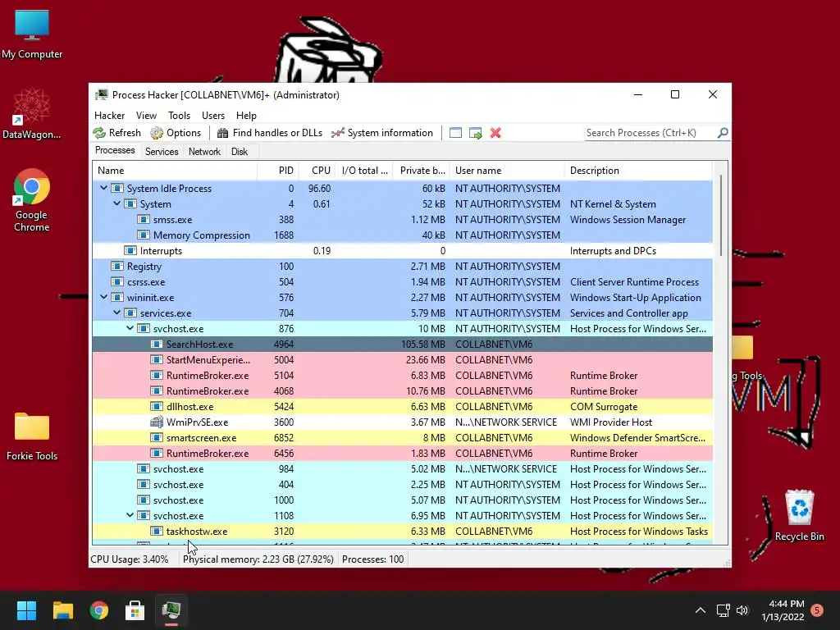Click the WmiPrvSE.exe process icon
This screenshot has height=630, width=840.
(x=157, y=422)
